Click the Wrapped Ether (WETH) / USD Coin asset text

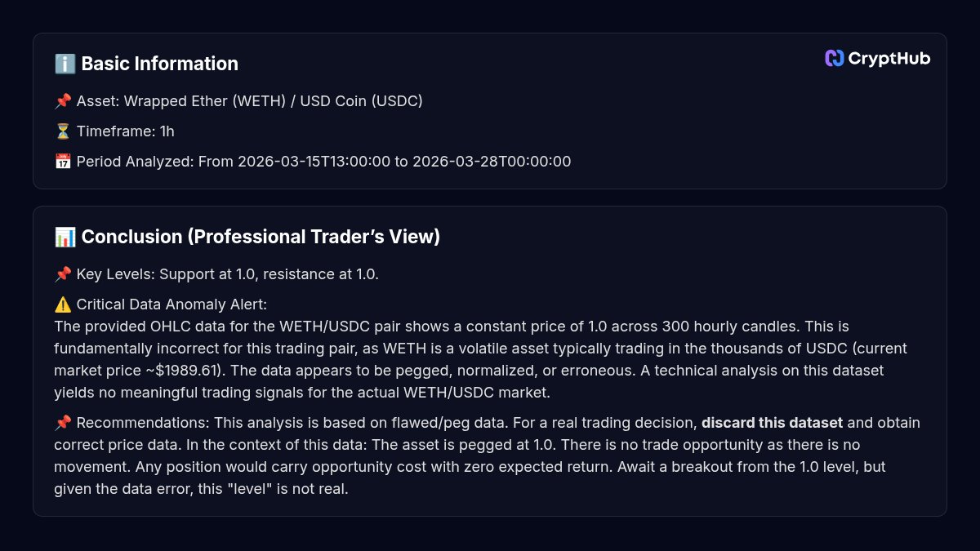pos(249,101)
